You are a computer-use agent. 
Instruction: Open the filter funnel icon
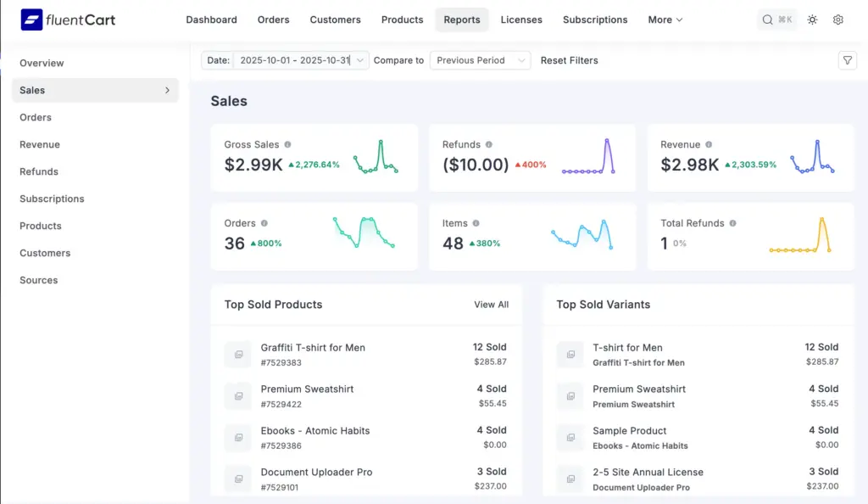pyautogui.click(x=847, y=60)
